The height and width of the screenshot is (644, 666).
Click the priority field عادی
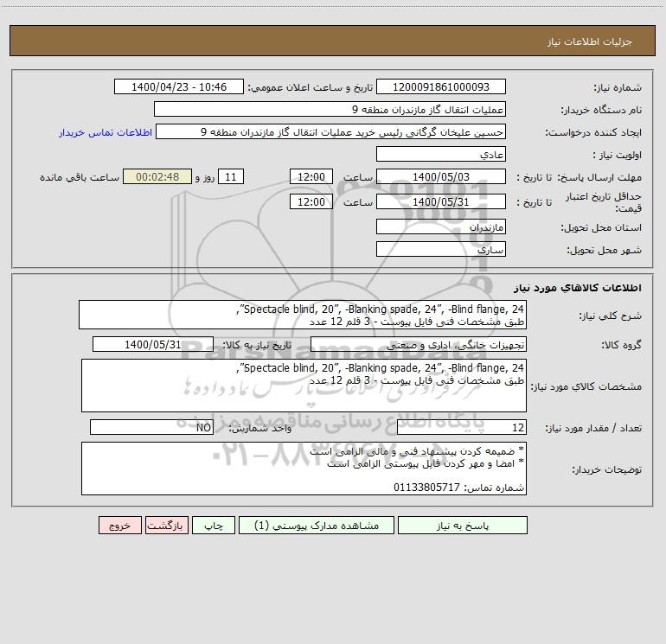pyautogui.click(x=441, y=154)
